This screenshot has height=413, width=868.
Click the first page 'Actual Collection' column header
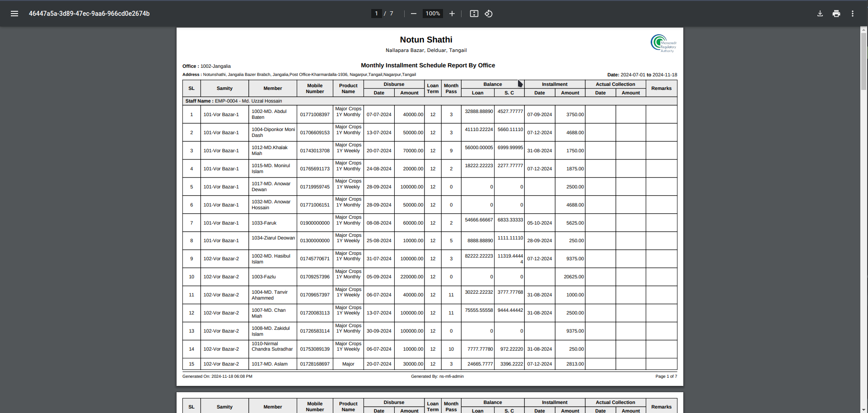pos(615,84)
